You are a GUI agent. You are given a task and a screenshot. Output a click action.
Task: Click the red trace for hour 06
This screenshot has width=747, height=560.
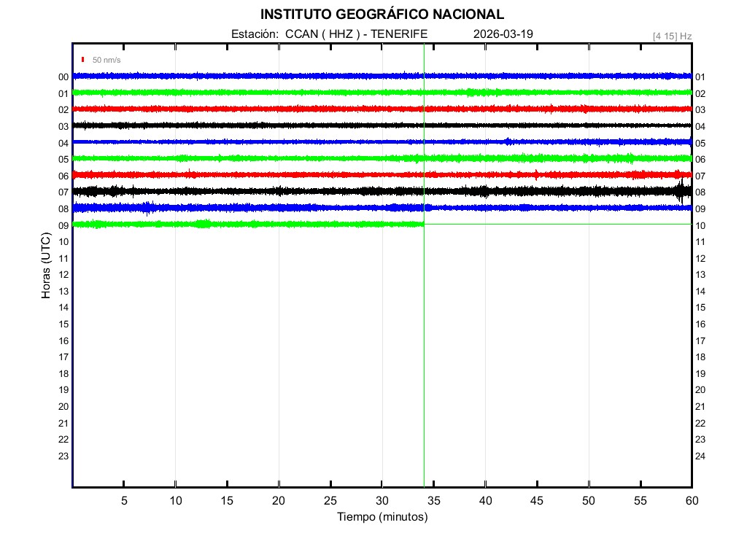click(292, 175)
